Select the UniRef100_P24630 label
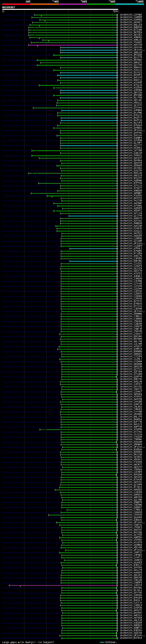Image resolution: width=146 pixels, height=644 pixels. point(131,228)
